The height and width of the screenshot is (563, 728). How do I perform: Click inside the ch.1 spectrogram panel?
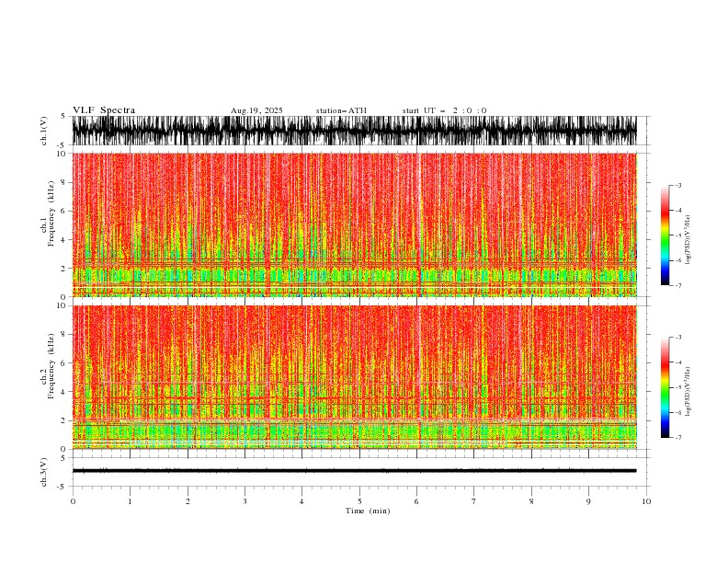coord(354,224)
